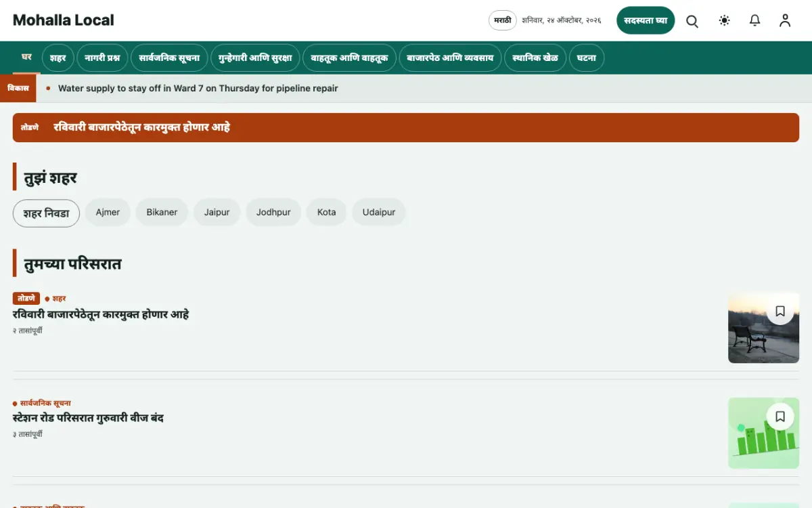Choose the Ajmer city chip

(108, 213)
